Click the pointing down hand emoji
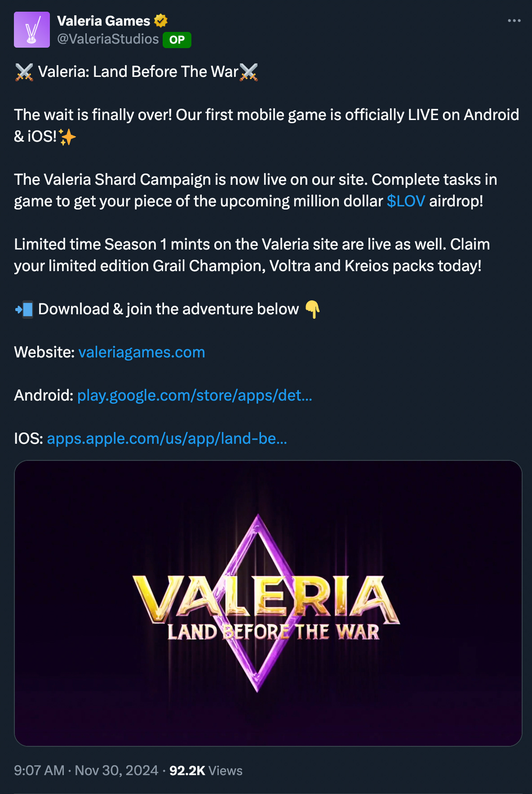532x794 pixels. 312,309
